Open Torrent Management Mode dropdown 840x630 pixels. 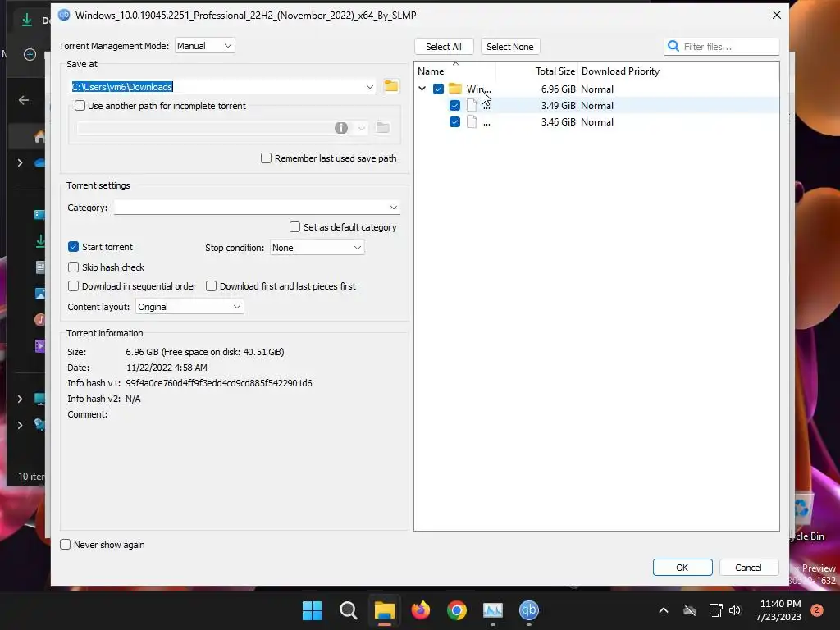tap(204, 46)
